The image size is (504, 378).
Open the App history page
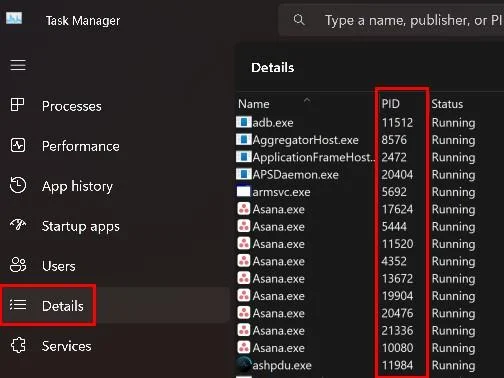(x=77, y=186)
